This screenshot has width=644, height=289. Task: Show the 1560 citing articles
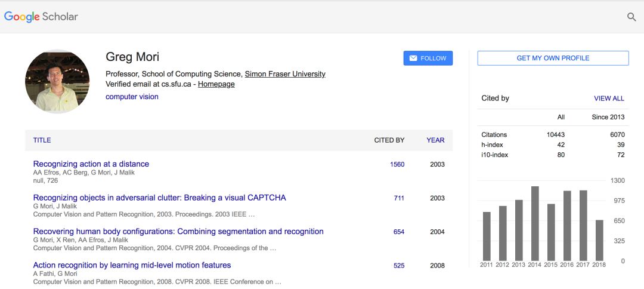[x=397, y=164]
